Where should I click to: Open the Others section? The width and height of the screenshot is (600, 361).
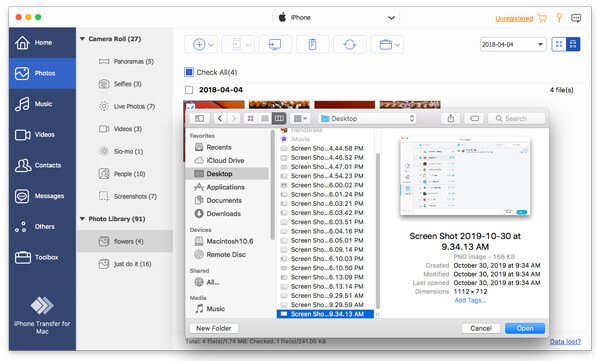coord(42,226)
